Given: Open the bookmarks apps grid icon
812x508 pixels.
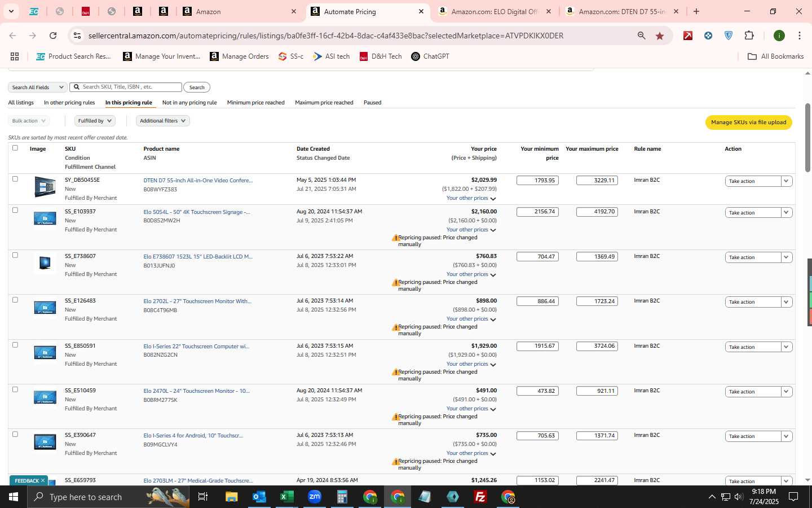Looking at the screenshot, I should pyautogui.click(x=15, y=56).
